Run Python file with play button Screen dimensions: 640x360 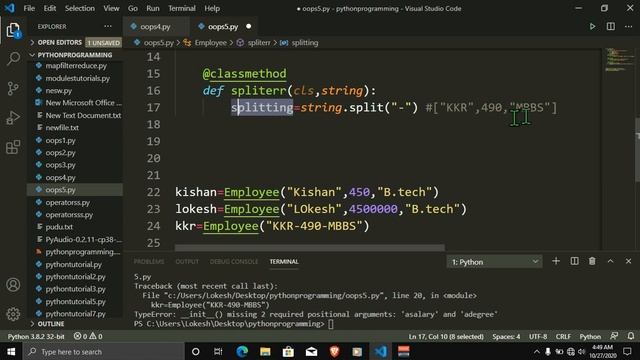pos(592,27)
